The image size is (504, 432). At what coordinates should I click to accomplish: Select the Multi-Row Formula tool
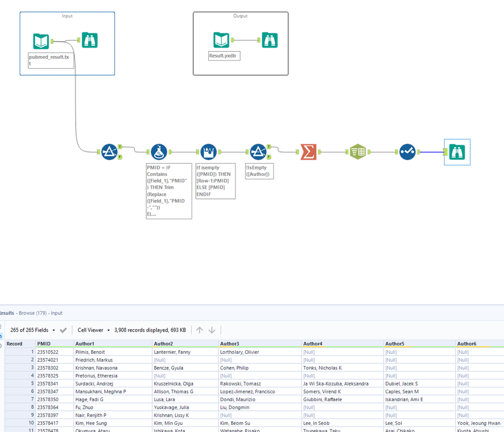(208, 152)
